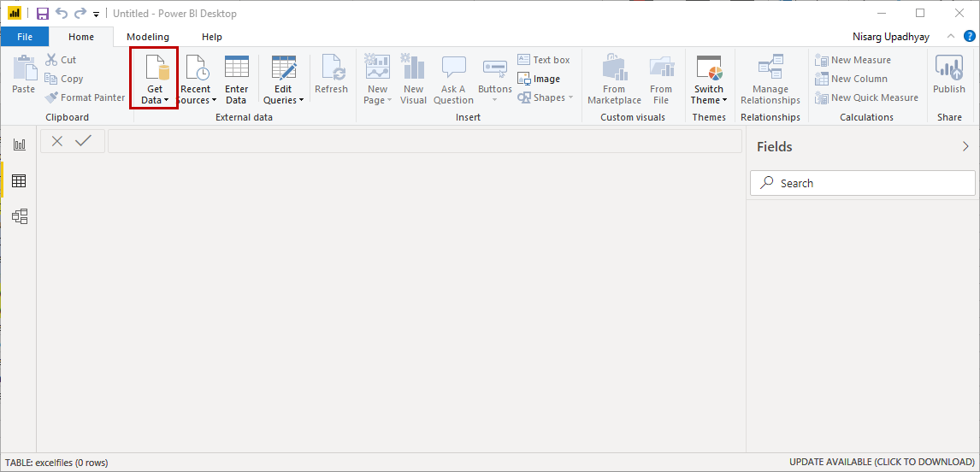Click the signed-in user Nisarg Upadhyay
The image size is (980, 472).
coord(890,37)
